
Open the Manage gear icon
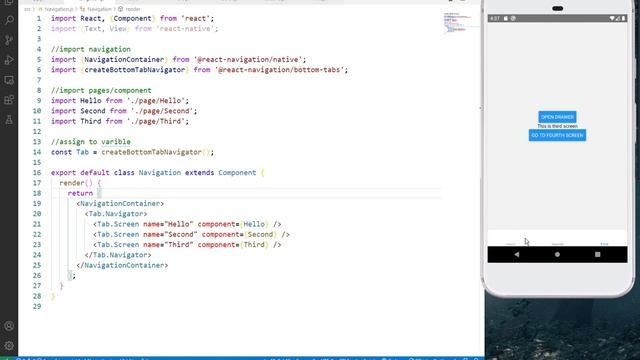point(9,346)
